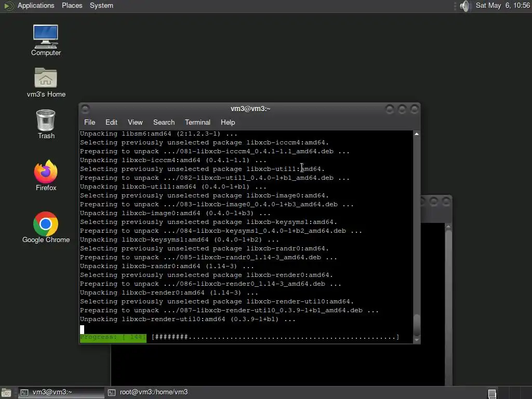Image resolution: width=532 pixels, height=399 pixels.
Task: Click the terminal scrollbar up arrow
Action: coord(417,134)
